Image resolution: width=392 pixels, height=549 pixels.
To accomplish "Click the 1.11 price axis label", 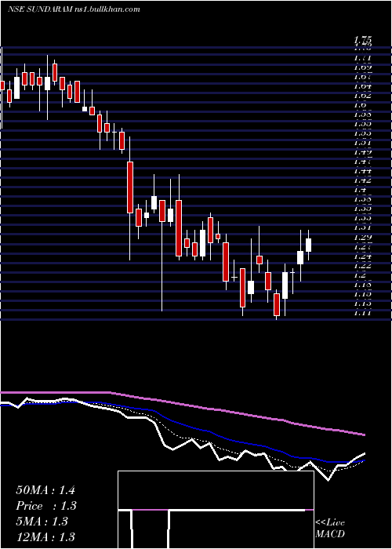I will pyautogui.click(x=362, y=313).
